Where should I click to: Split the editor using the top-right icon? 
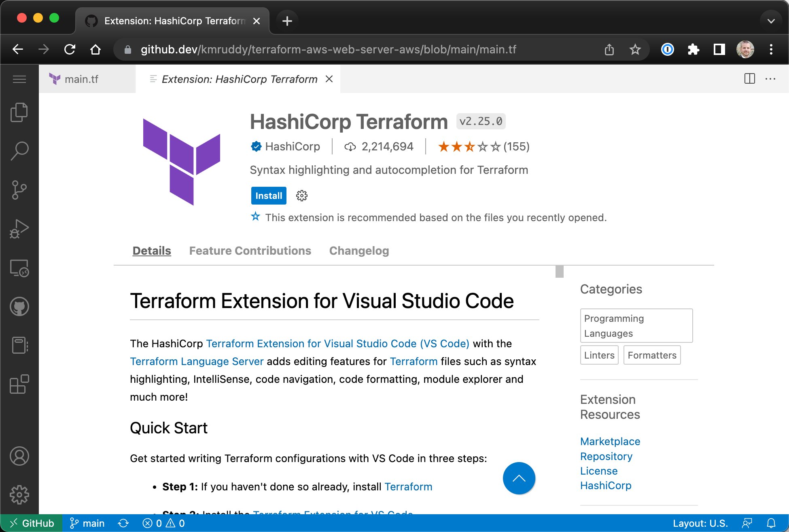pos(749,79)
